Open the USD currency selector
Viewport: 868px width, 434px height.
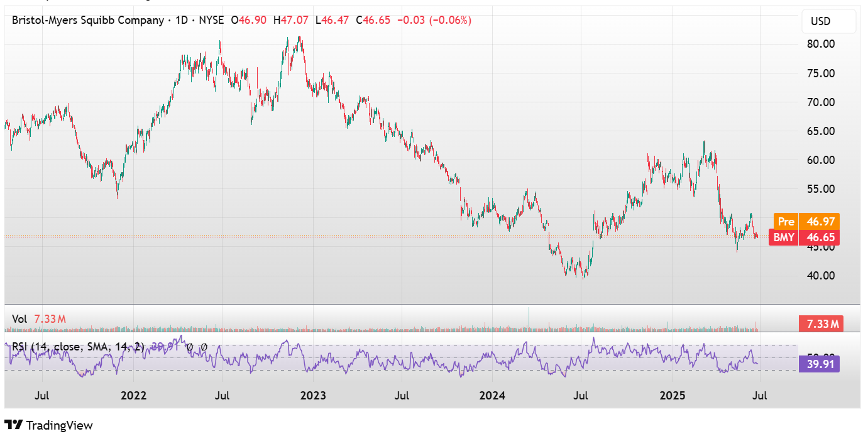tap(828, 21)
